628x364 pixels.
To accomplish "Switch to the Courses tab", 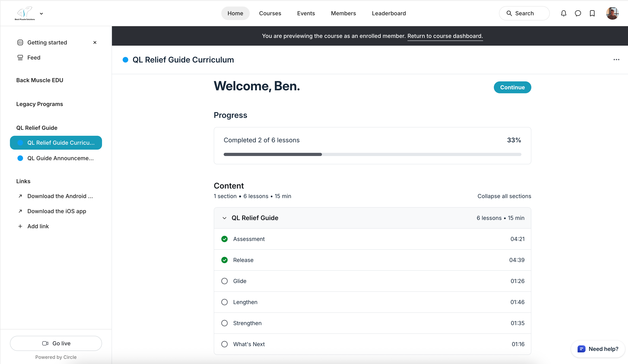I will point(270,13).
